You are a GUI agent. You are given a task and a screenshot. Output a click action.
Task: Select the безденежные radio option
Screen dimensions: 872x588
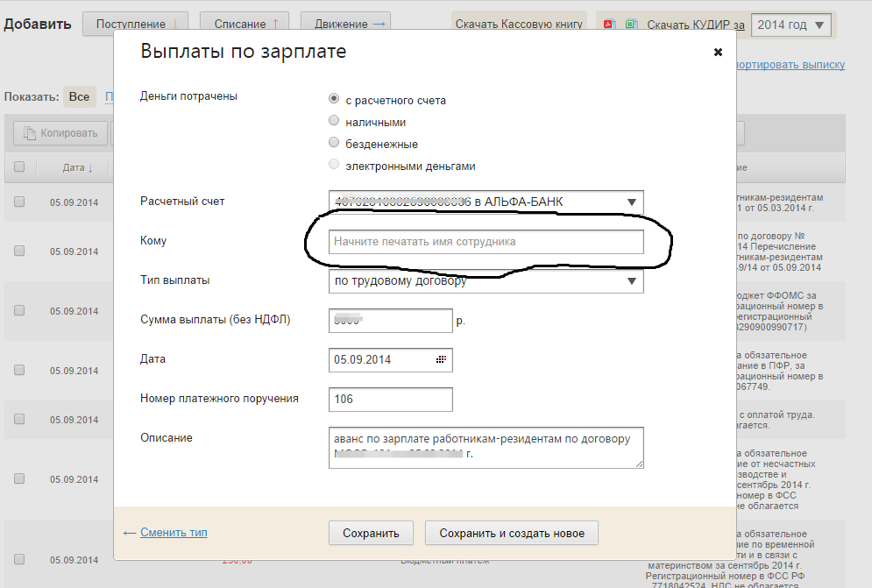[x=333, y=143]
